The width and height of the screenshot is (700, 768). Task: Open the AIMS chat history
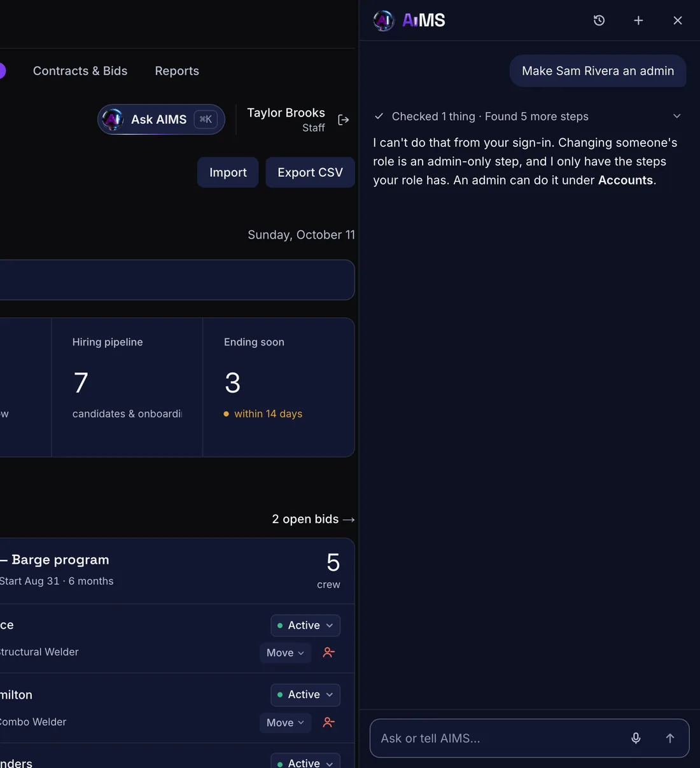click(x=599, y=20)
